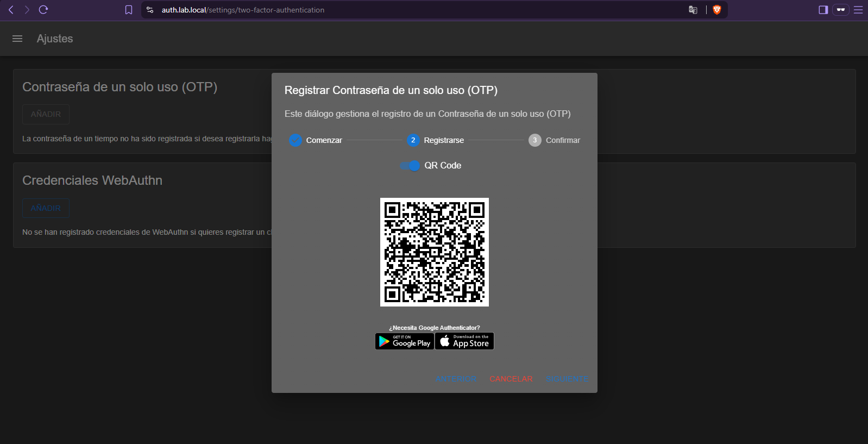This screenshot has height=444, width=868.
Task: Click the "QR Code" switch label
Action: click(443, 165)
